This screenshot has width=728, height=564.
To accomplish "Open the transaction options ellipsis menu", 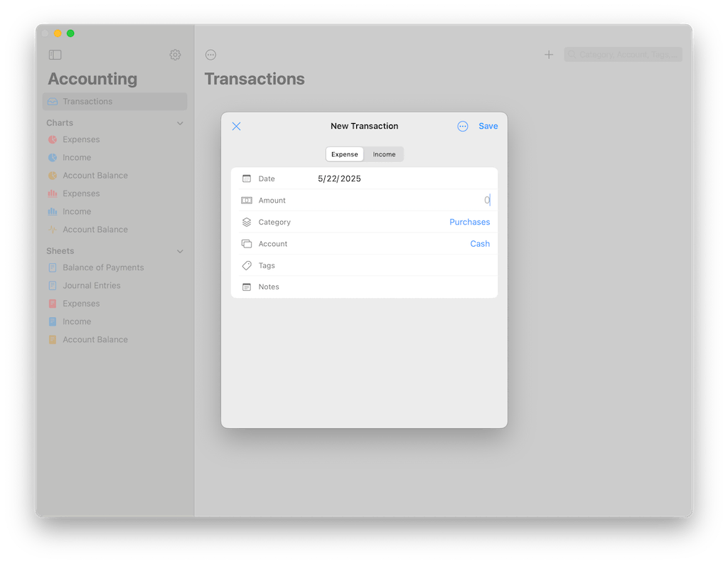I will click(463, 126).
